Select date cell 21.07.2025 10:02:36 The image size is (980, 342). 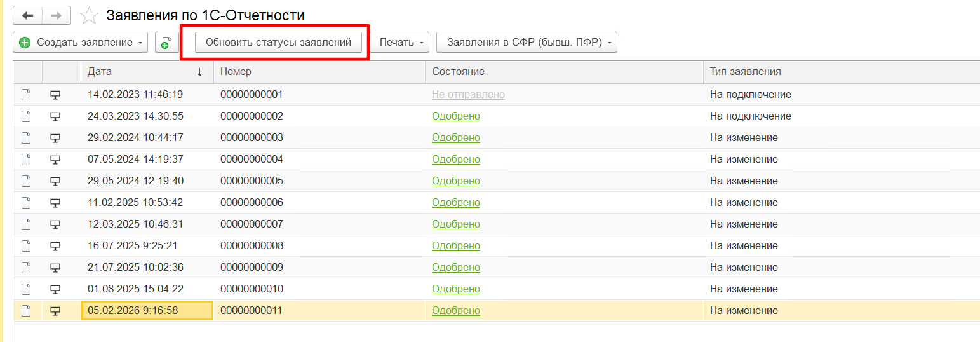[147, 268]
